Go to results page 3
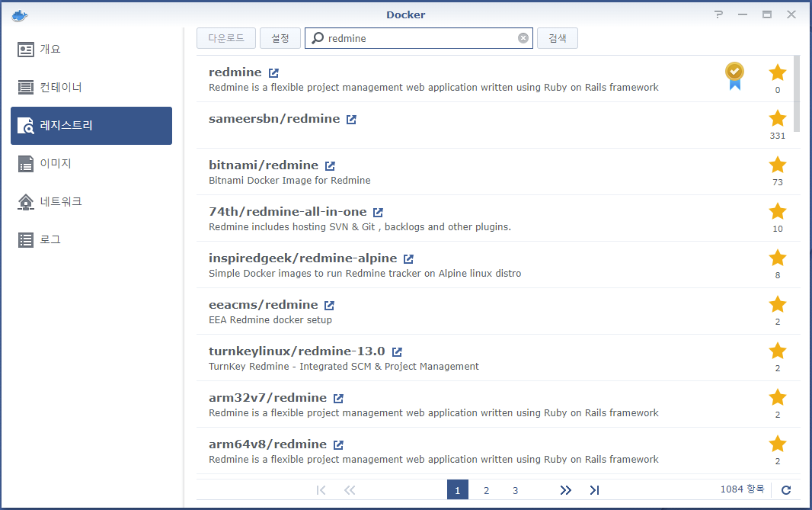812x510 pixels. (x=515, y=489)
